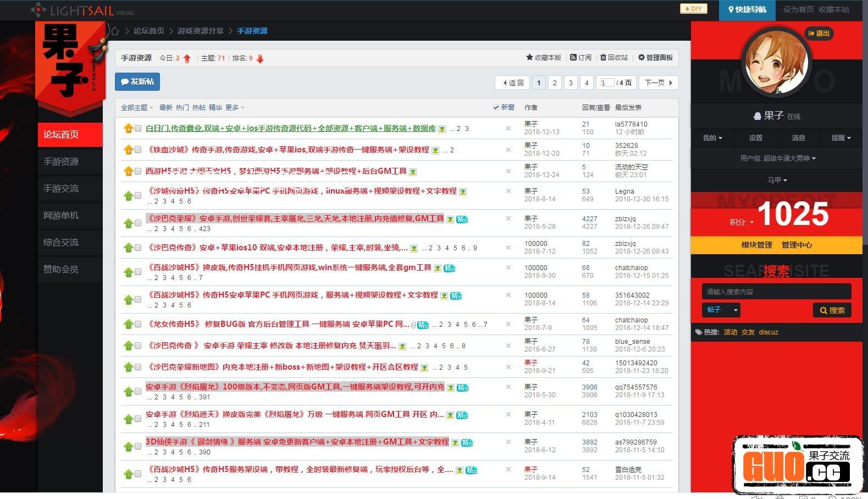
Task: Click the star icon to favorite this board
Action: 529,57
